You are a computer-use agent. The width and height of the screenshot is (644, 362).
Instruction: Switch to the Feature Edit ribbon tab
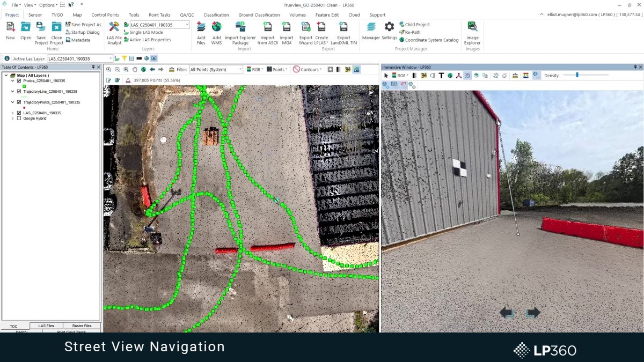pos(327,15)
